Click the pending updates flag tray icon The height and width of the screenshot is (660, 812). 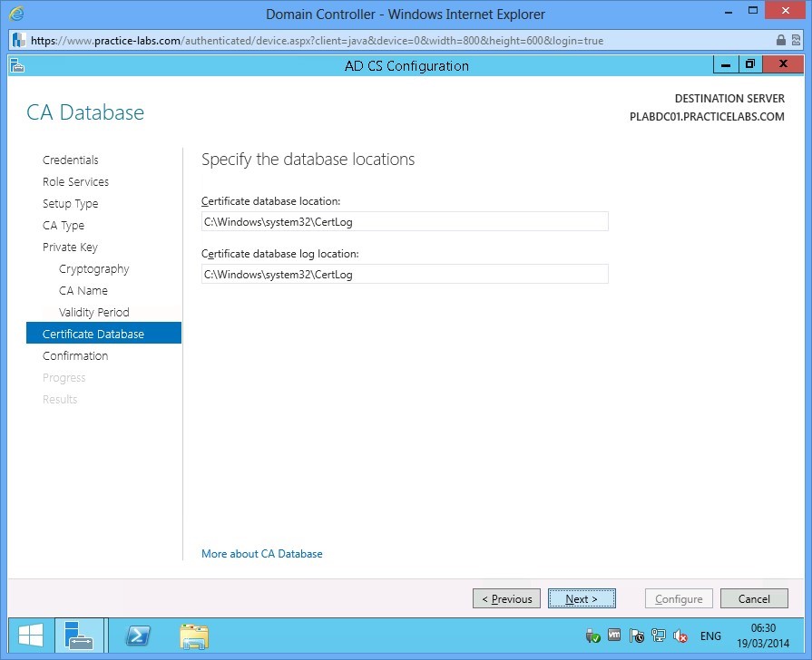(636, 636)
